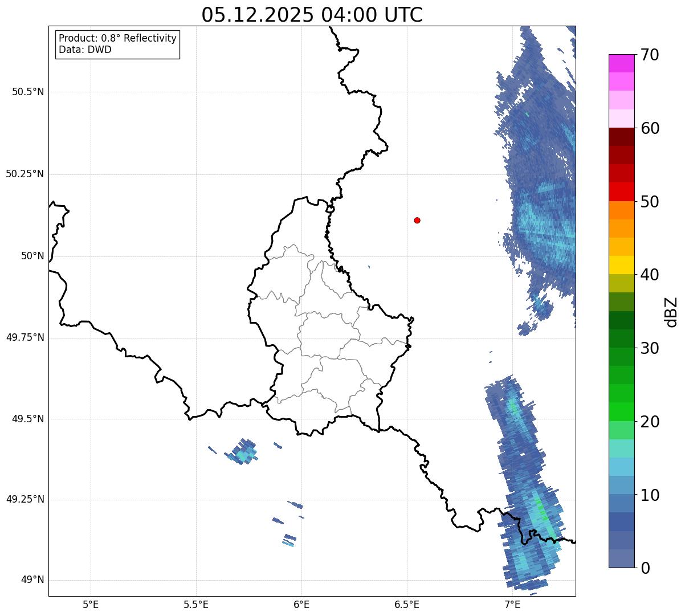Viewport: 685px width, 616px height.
Task: Pick the magenta top swatch of the colorbar
Action: coord(622,63)
